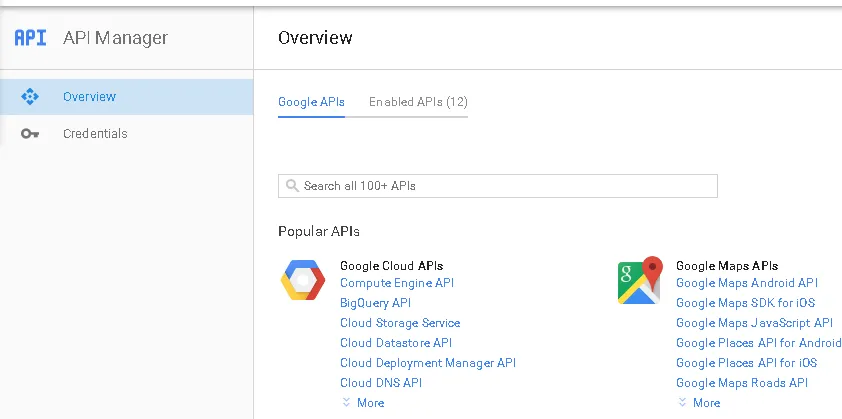Image resolution: width=842 pixels, height=419 pixels.
Task: Expand More under Google Cloud APIs
Action: pyautogui.click(x=362, y=403)
